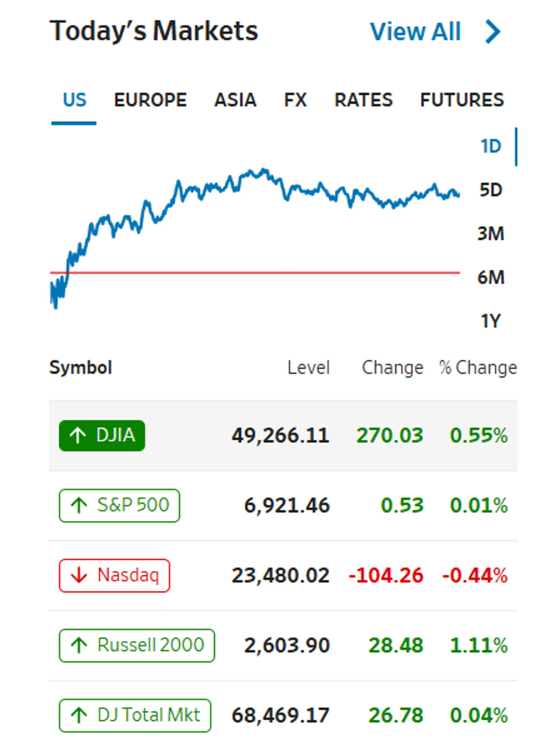The height and width of the screenshot is (756, 536).
Task: Click the red down arrow on Nasdaq
Action: 79,575
